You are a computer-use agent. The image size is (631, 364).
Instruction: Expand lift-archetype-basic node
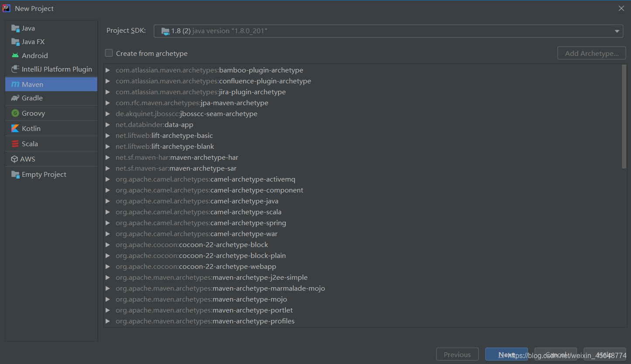tap(108, 136)
